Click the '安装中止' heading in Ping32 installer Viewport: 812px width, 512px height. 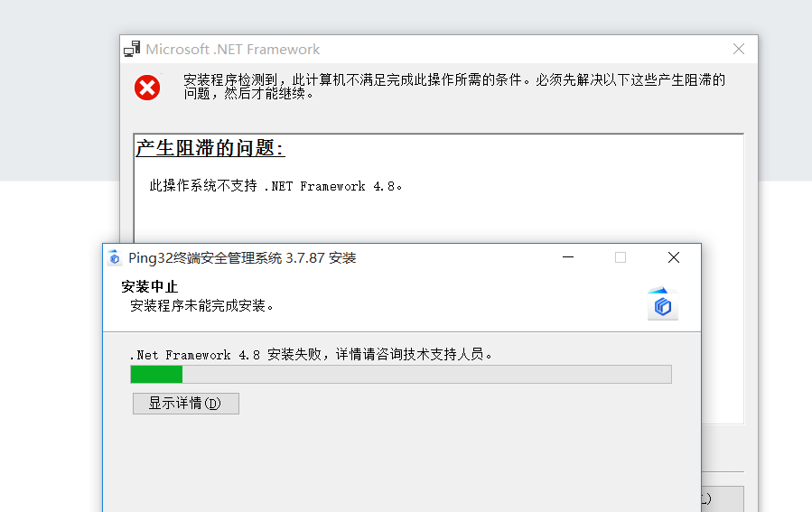[150, 286]
